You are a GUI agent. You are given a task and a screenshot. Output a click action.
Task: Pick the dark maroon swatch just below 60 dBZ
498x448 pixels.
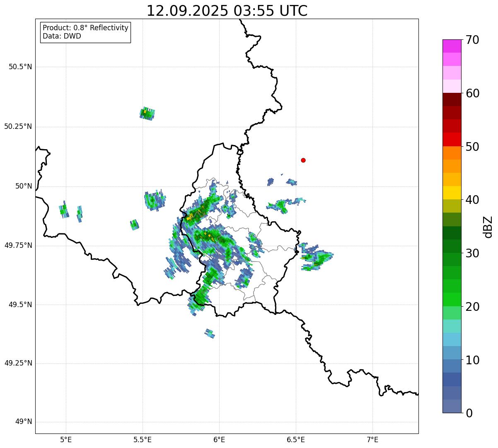click(x=452, y=99)
